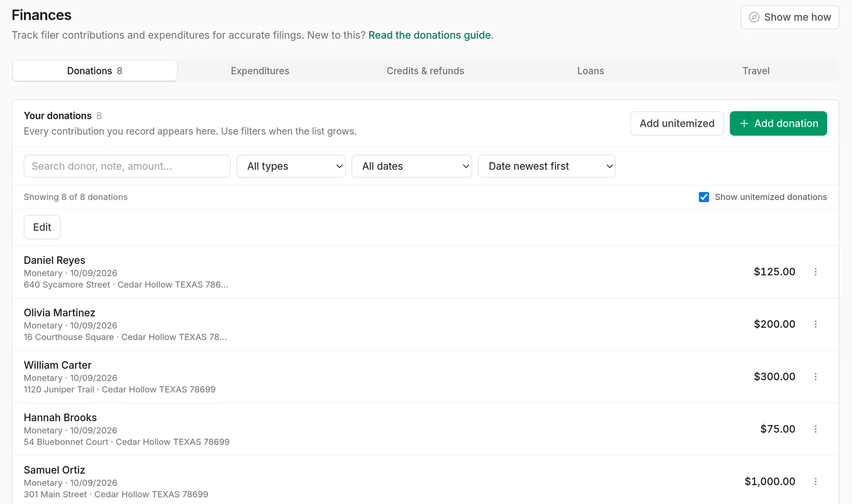The height and width of the screenshot is (504, 852).
Task: Open the All dates filter dropdown
Action: coord(412,166)
